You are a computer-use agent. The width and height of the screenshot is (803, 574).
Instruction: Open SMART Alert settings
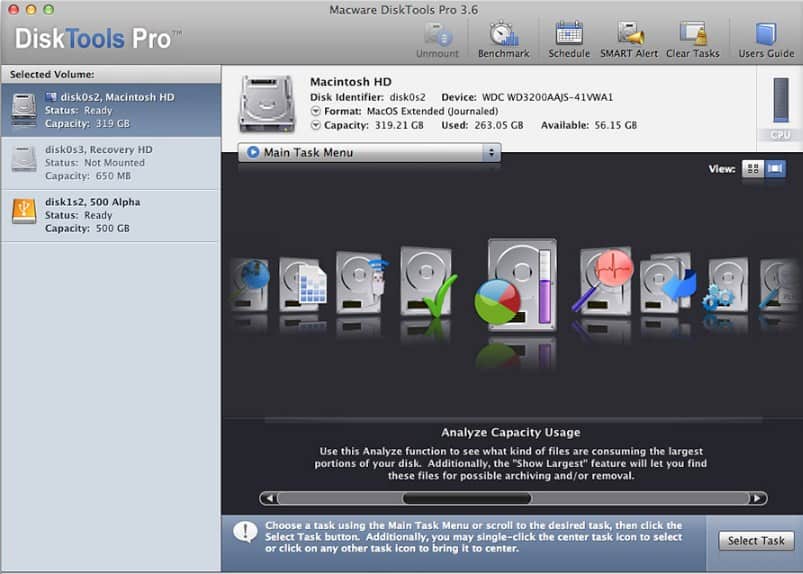coord(629,40)
